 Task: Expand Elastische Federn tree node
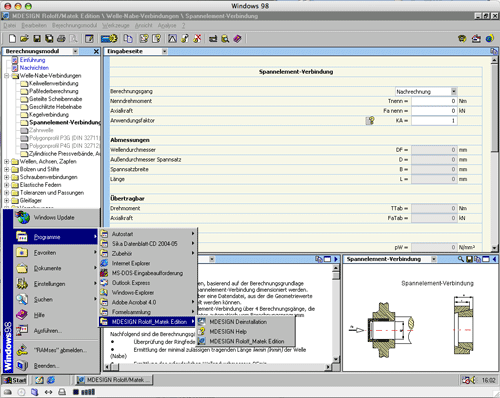point(6,185)
